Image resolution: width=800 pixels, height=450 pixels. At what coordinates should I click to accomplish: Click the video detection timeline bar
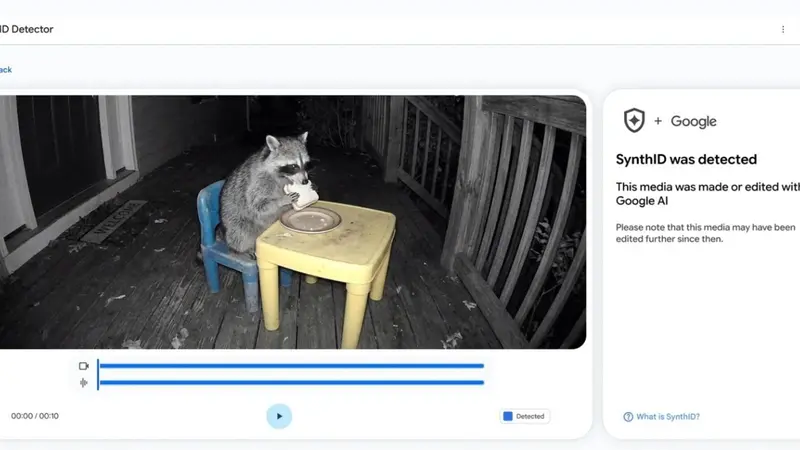click(291, 366)
